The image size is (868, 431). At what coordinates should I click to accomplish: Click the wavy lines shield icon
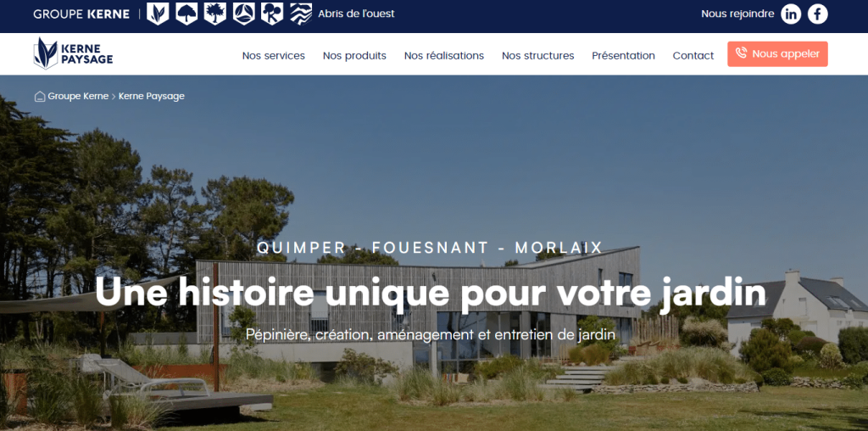tap(300, 14)
